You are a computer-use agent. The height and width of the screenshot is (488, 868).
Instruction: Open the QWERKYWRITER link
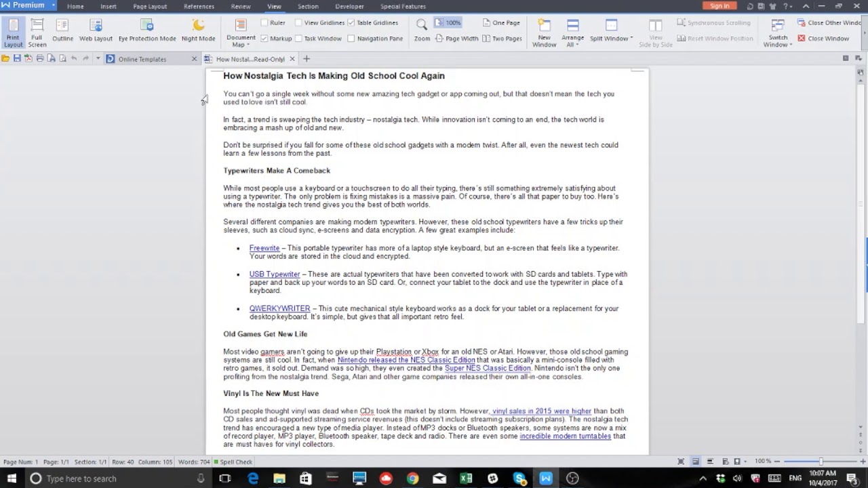280,308
